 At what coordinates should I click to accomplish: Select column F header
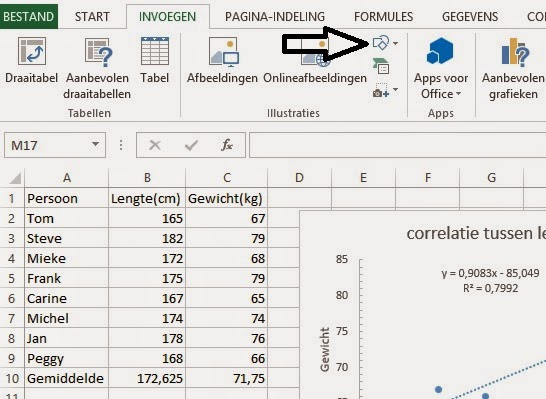[x=428, y=178]
